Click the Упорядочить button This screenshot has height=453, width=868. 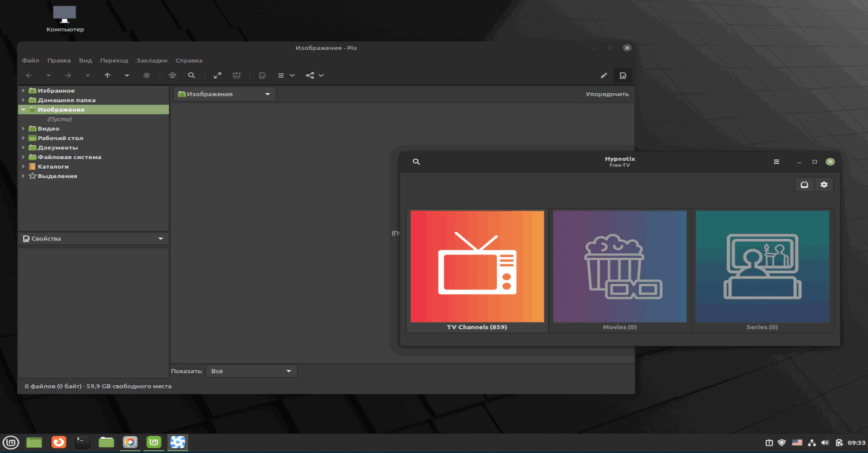coord(606,94)
